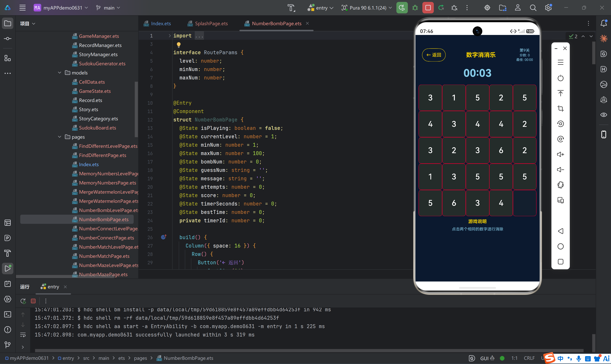The width and height of the screenshot is (611, 364).
Task: Click emulator recent apps square button
Action: tap(560, 262)
